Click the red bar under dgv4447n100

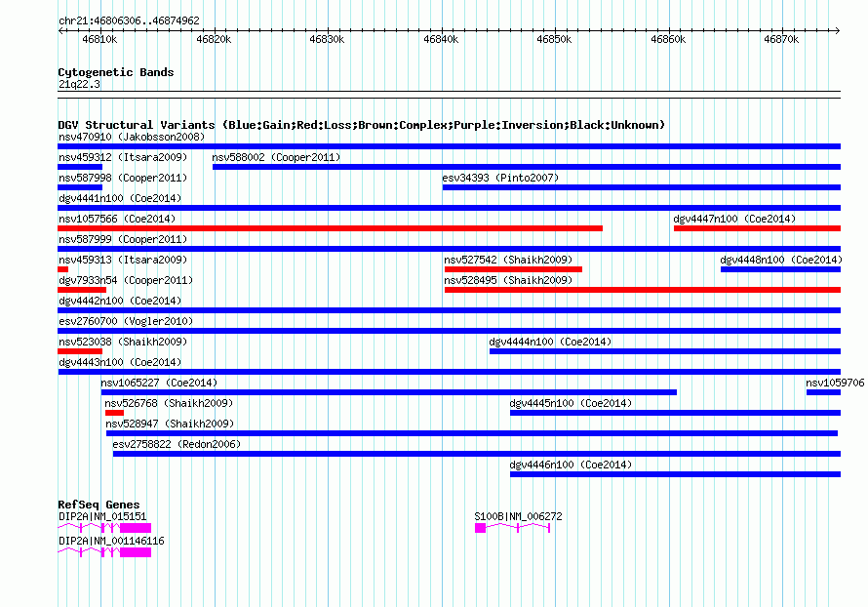[x=757, y=228]
